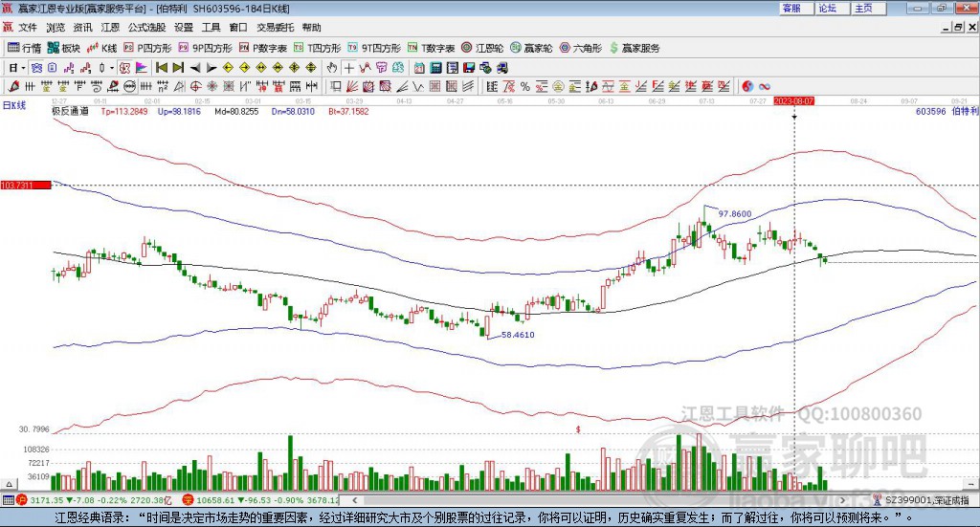This screenshot has height=527, width=980.
Task: Open the 文件 menu
Action: click(28, 28)
